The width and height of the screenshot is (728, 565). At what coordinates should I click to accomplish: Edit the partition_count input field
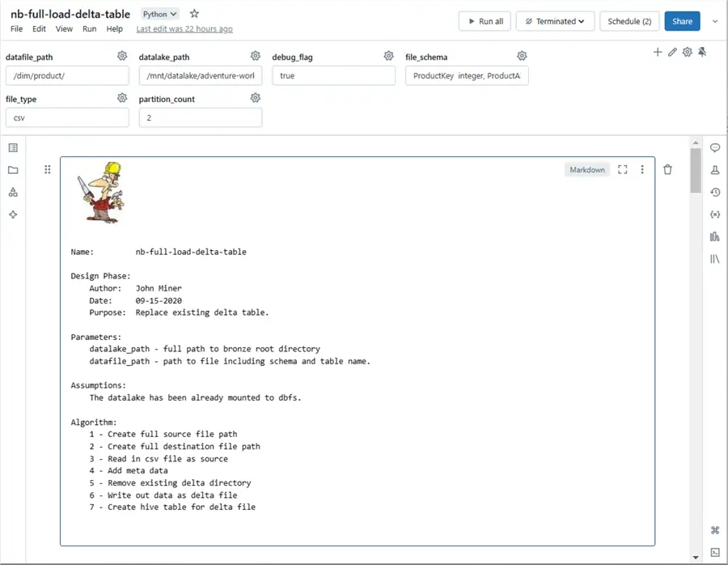[201, 117]
